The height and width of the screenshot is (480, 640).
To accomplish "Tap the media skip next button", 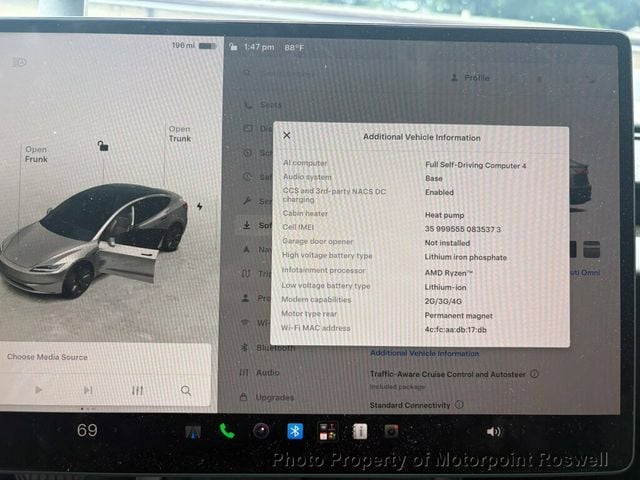I will [88, 390].
